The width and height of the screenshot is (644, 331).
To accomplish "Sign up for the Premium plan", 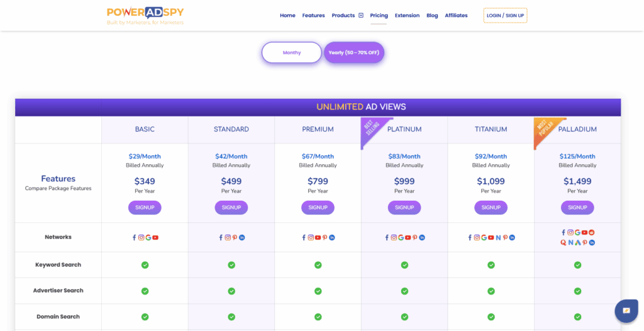I will (x=318, y=208).
